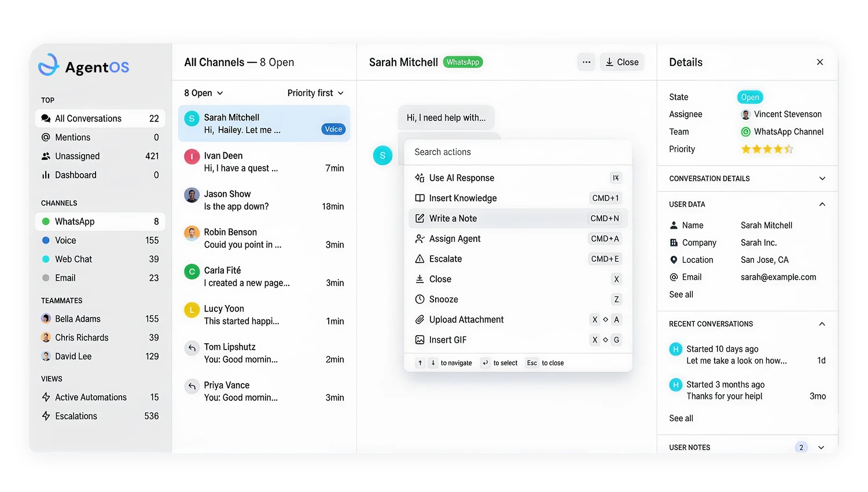
Task: Click the Insert GIF image icon
Action: [420, 340]
